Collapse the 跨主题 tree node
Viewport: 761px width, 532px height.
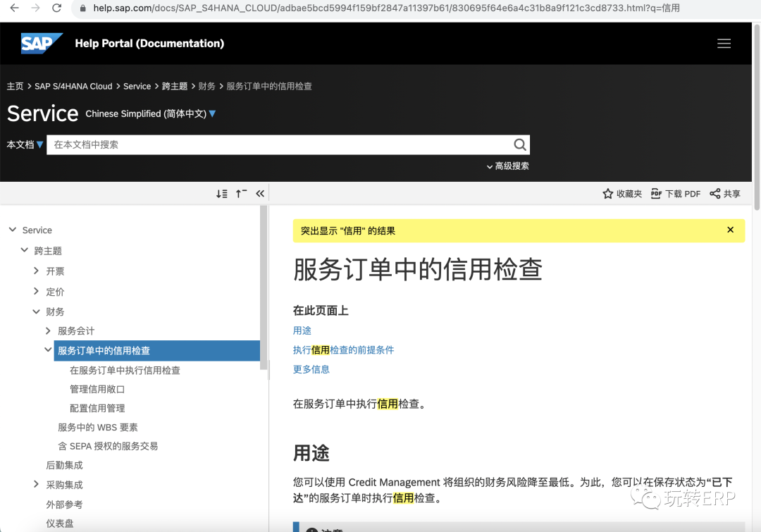pos(24,250)
